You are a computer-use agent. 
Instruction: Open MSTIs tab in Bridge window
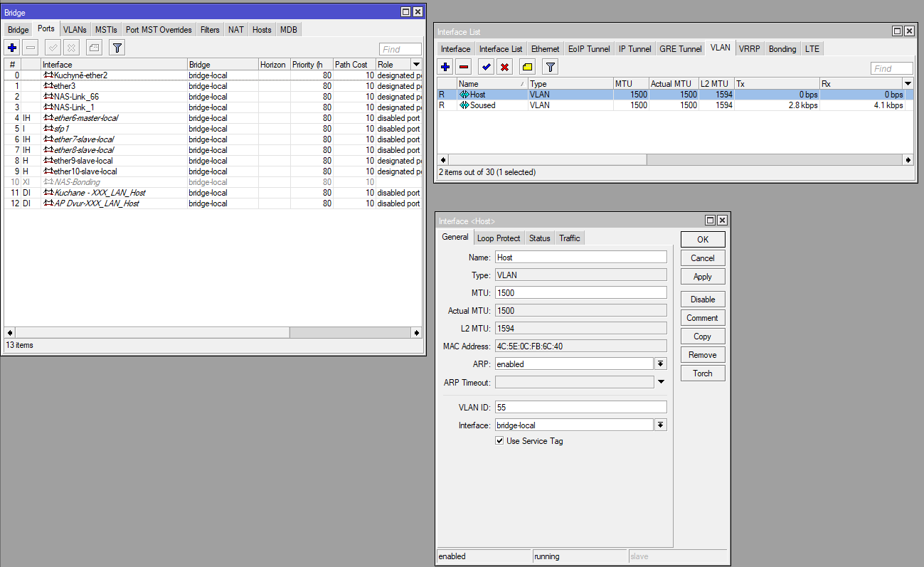click(106, 30)
